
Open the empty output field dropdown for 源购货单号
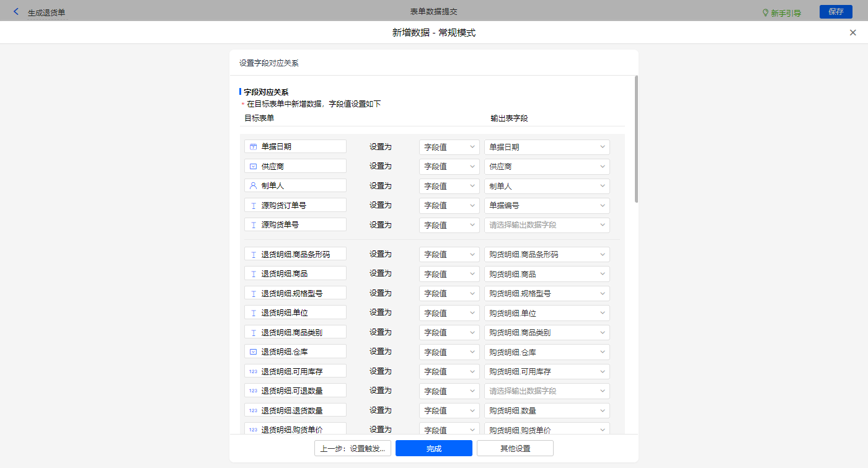546,225
